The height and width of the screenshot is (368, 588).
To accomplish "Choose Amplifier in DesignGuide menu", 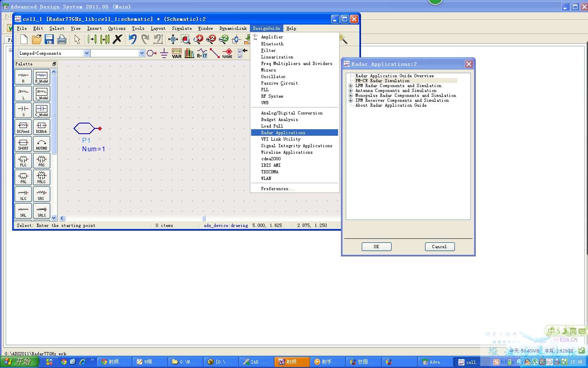I will tap(272, 37).
